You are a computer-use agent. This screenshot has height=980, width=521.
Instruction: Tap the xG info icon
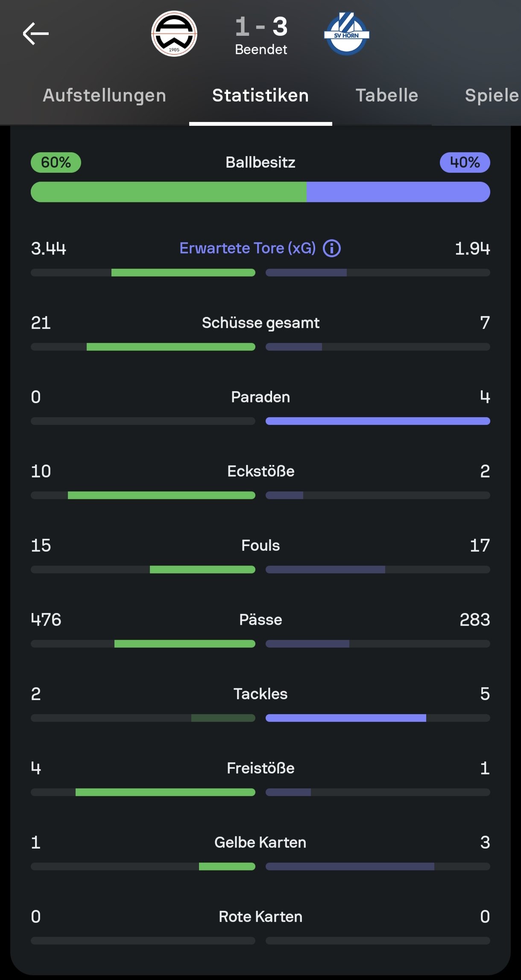[332, 248]
